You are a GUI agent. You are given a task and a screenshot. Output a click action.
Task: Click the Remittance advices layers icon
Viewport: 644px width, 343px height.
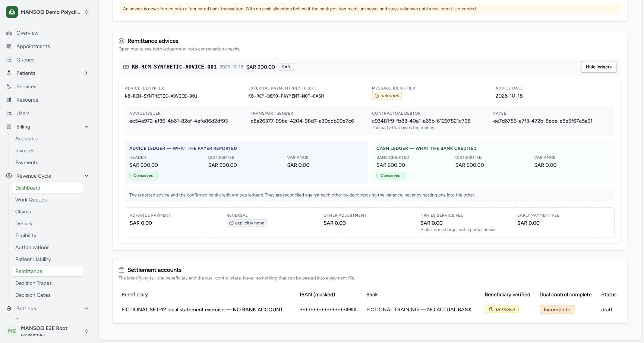point(121,41)
